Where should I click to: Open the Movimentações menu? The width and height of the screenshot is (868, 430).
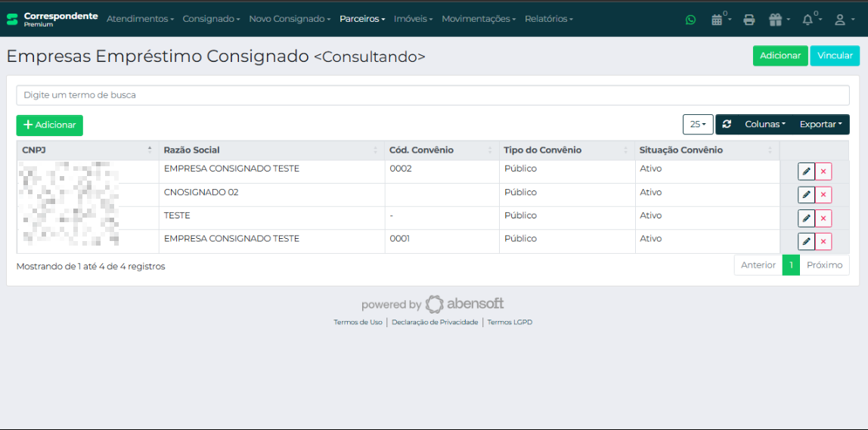(x=479, y=19)
